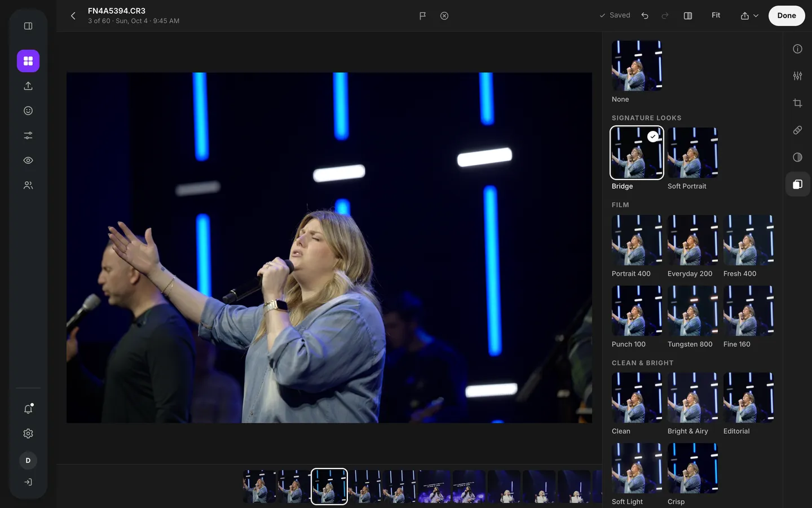Apply the Soft Light preset

point(637,468)
